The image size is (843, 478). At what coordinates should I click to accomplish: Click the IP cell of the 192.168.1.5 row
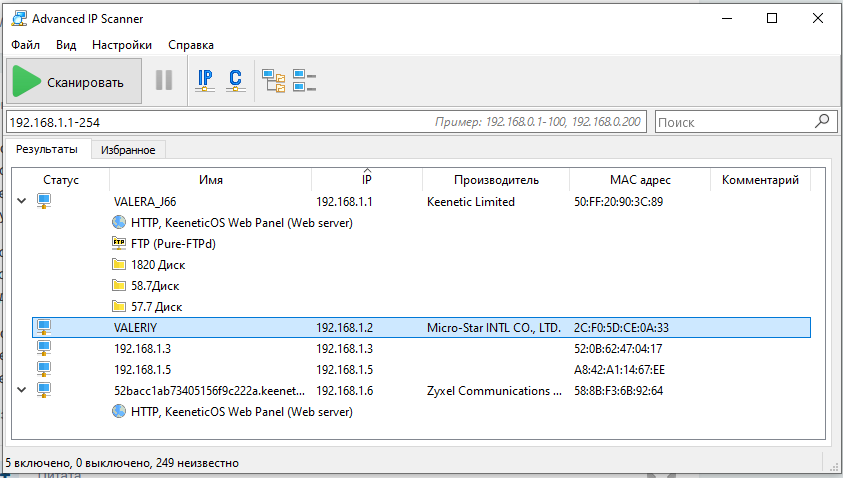(x=344, y=369)
